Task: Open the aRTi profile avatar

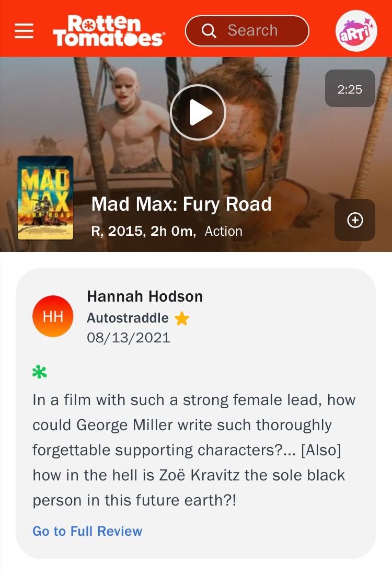Action: coord(356,31)
